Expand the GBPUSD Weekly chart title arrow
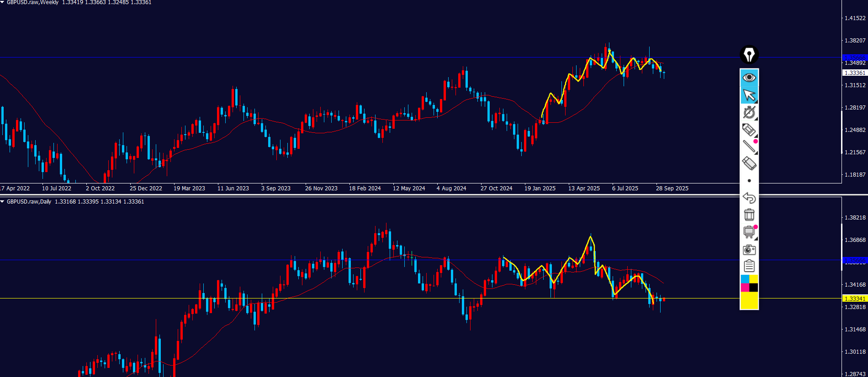This screenshot has width=868, height=377. 2,2
